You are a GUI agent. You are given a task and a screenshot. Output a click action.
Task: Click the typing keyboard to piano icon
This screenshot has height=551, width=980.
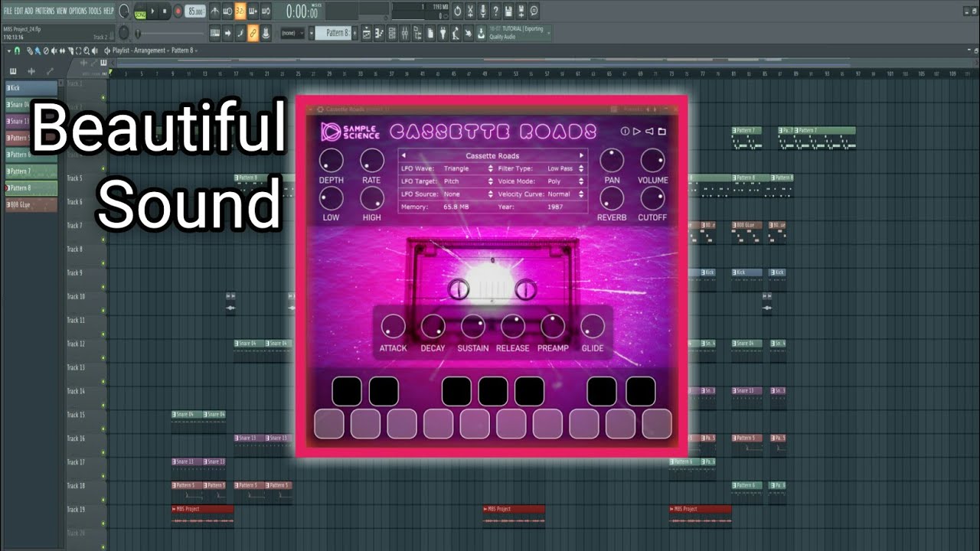point(214,33)
